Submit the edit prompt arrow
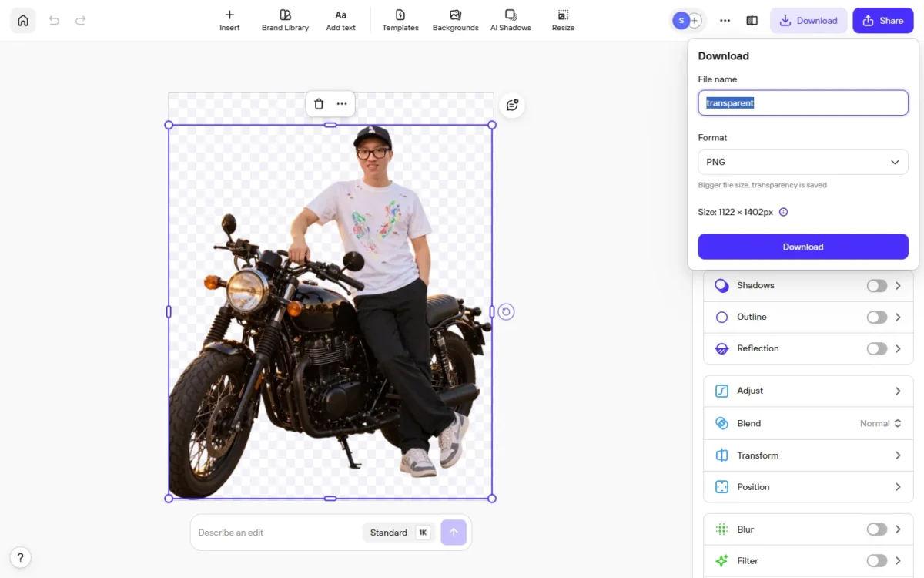 [454, 533]
